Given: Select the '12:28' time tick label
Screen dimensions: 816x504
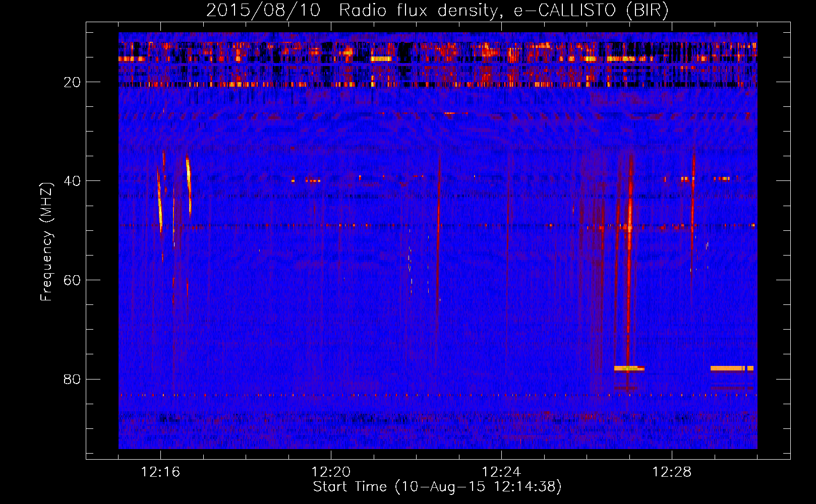Looking at the screenshot, I should [672, 472].
